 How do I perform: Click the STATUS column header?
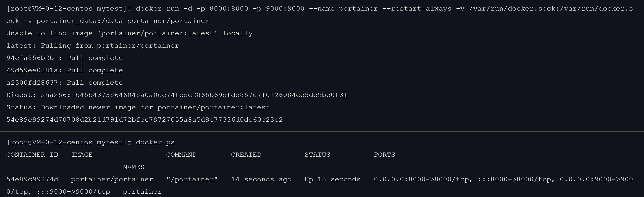[x=317, y=155]
